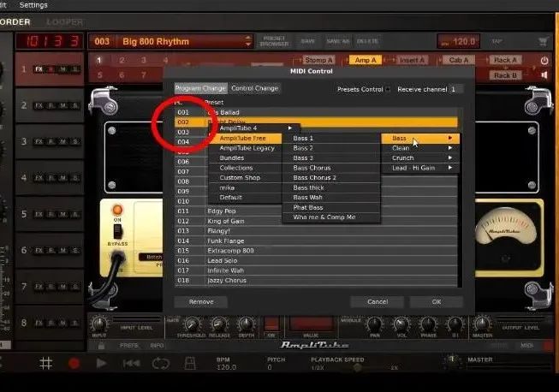Screen dimensions: 559x392
Task: Toggle the metronome icon
Action: point(190,364)
